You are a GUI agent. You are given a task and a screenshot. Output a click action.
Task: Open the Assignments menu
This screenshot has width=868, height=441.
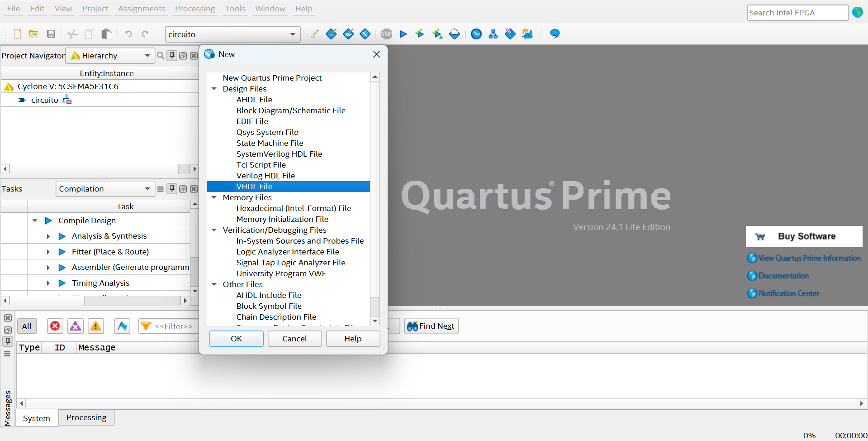[x=141, y=9]
